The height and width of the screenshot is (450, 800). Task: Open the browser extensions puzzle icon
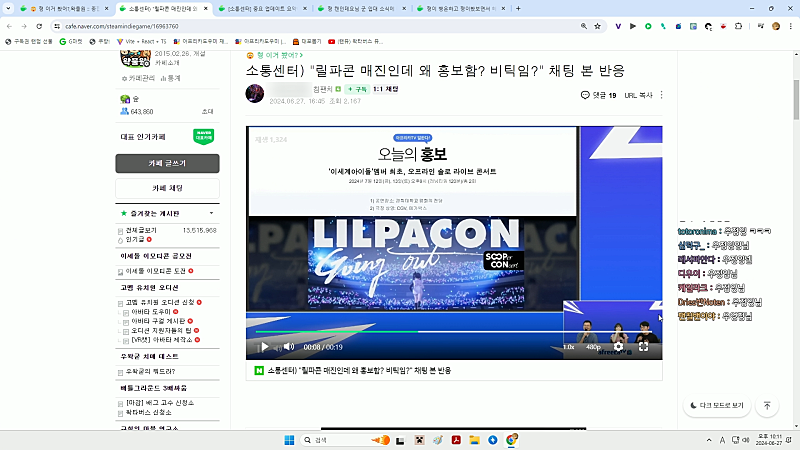(x=738, y=26)
